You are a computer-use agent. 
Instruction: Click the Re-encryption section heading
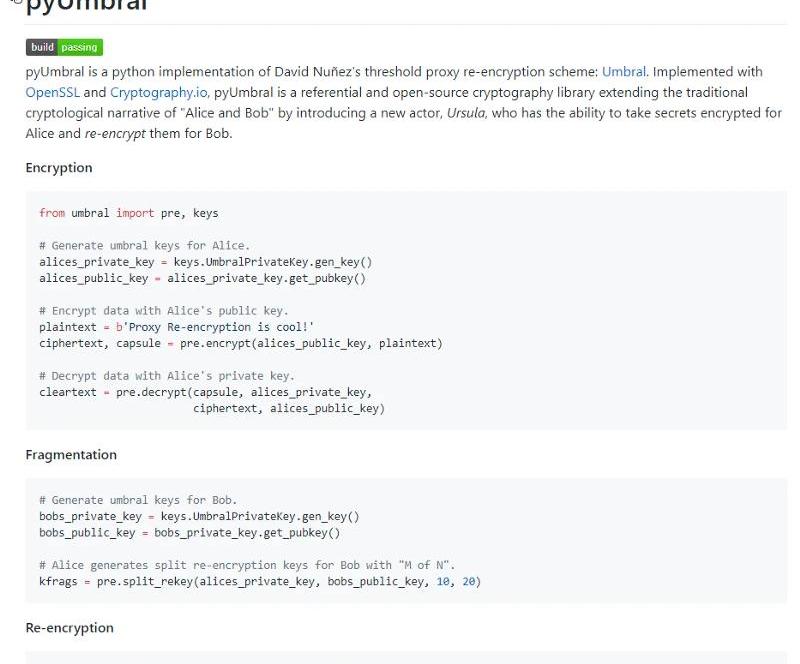[69, 628]
